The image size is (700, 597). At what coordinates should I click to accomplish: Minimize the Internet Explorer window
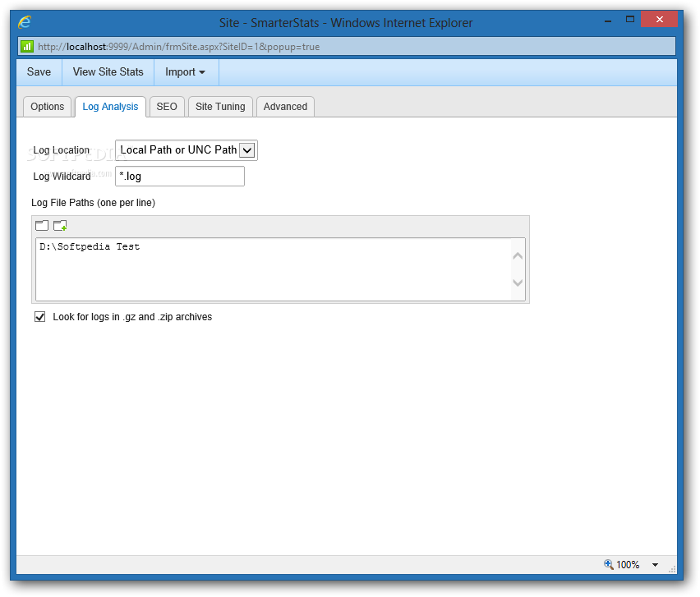(x=608, y=20)
